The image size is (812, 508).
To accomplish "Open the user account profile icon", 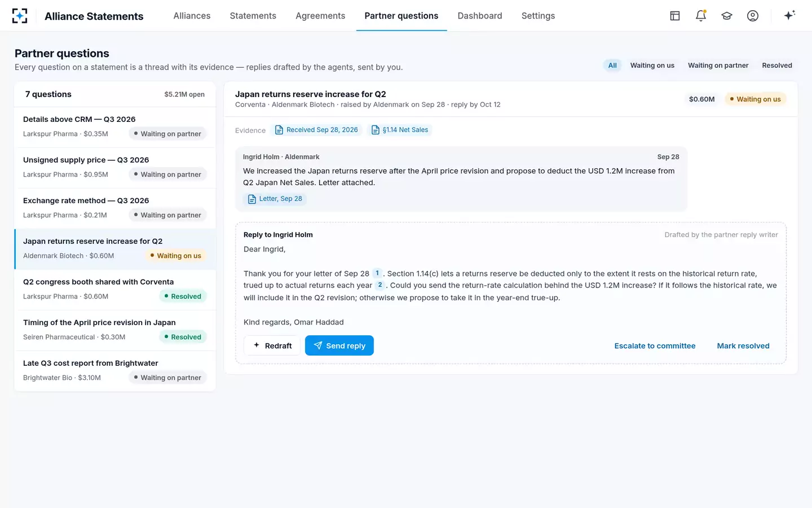I will 753,16.
